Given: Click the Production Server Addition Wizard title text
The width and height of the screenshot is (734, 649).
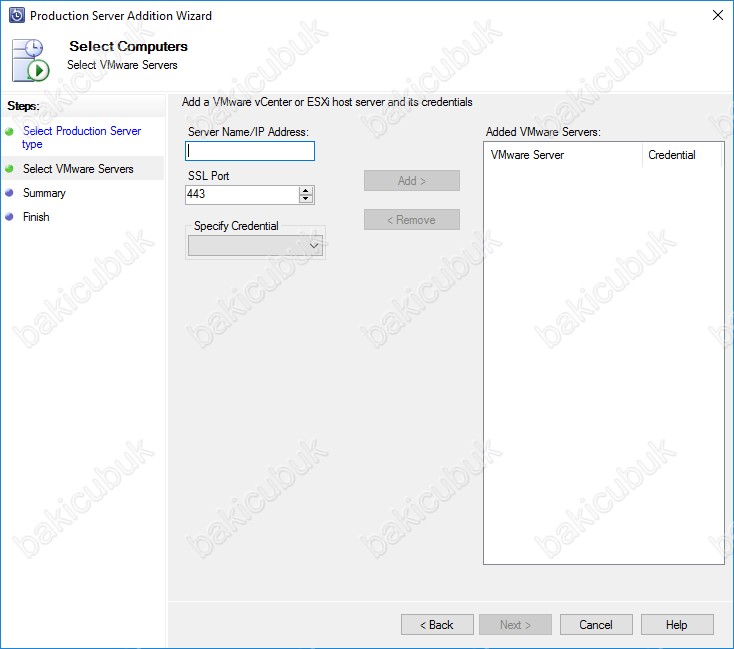Looking at the screenshot, I should pyautogui.click(x=121, y=16).
